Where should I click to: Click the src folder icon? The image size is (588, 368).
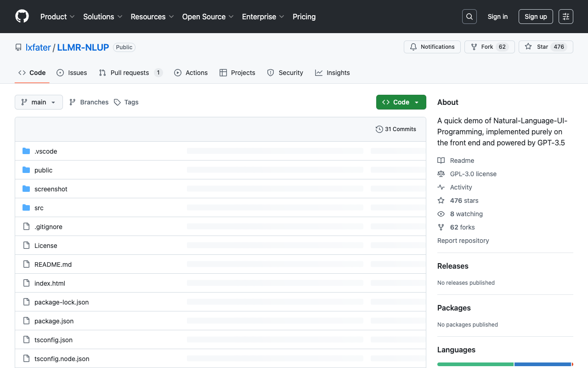(26, 207)
